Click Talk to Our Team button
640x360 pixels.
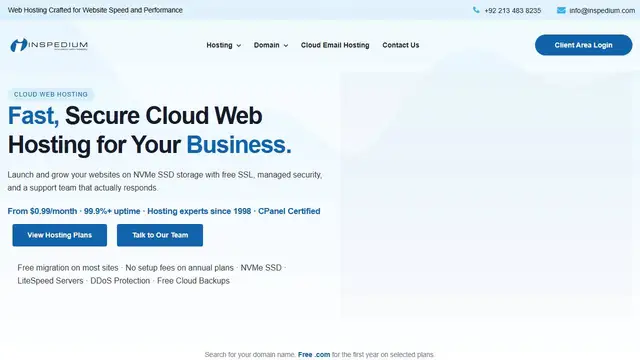160,235
